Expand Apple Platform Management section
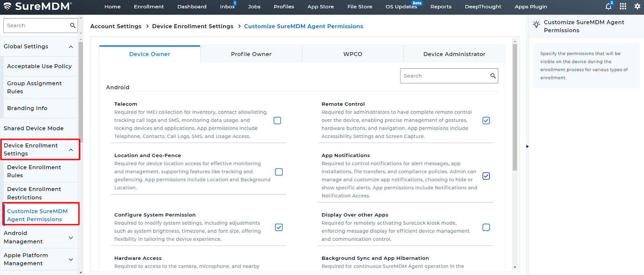 [x=71, y=259]
